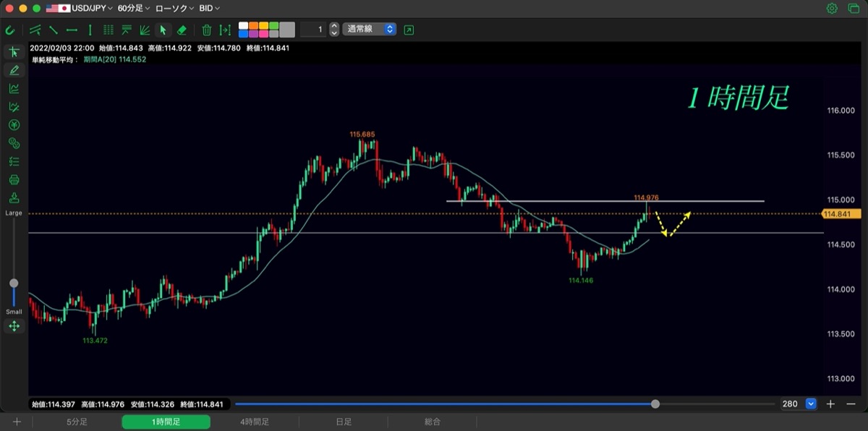The width and height of the screenshot is (868, 431).
Task: Open the BID price type dropdown
Action: coord(210,9)
